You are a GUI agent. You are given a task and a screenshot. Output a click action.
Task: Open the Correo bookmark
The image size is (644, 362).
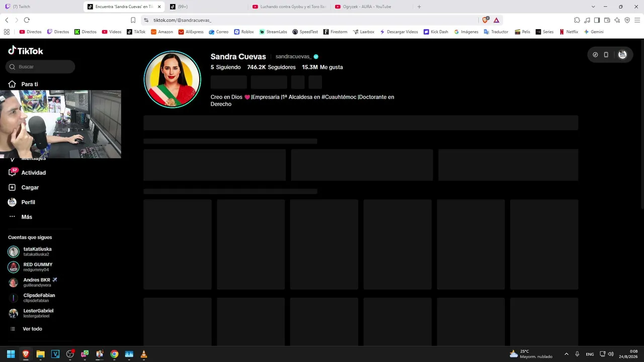point(219,32)
